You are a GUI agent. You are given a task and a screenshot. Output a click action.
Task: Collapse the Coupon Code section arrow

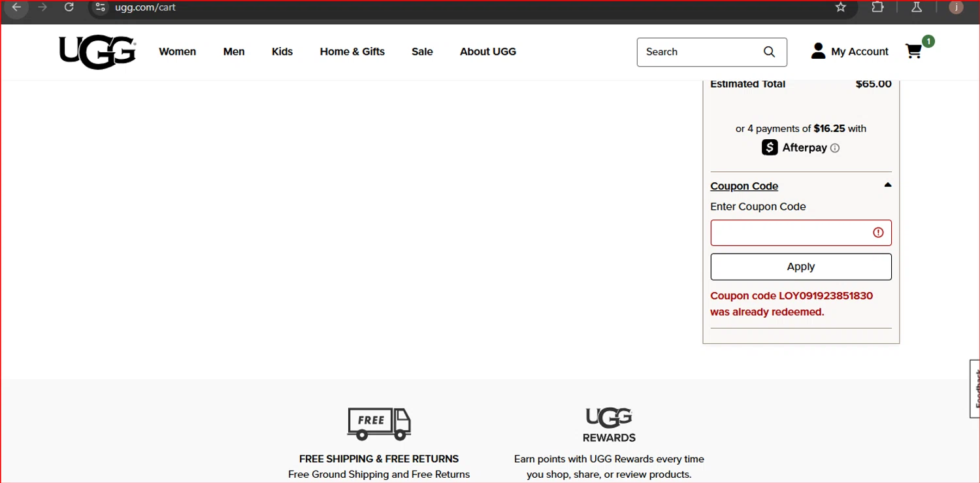pos(887,186)
